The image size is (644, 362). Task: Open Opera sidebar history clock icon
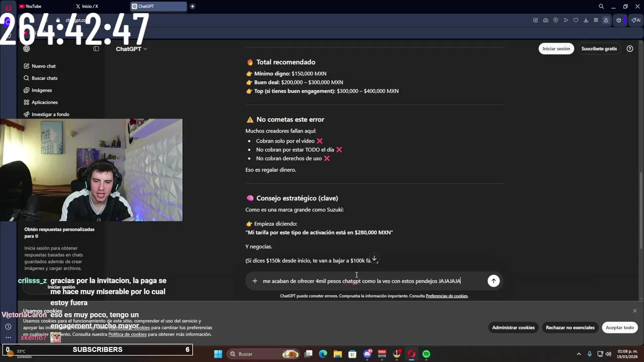pyautogui.click(x=8, y=327)
